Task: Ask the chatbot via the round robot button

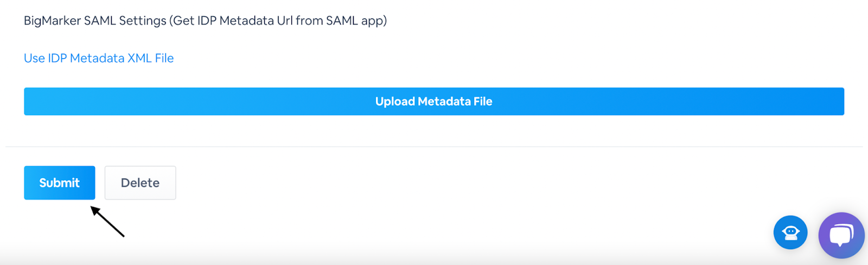Action: (790, 232)
